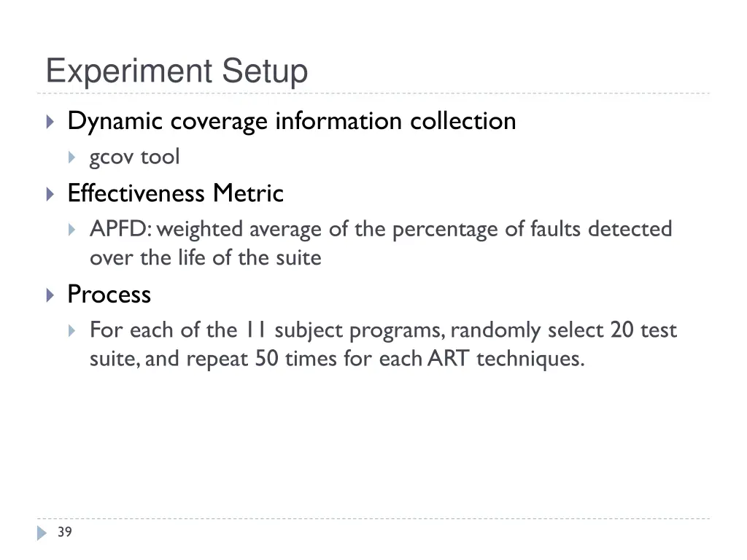
Task: Click the arrow bullet beside Process
Action: (50, 295)
